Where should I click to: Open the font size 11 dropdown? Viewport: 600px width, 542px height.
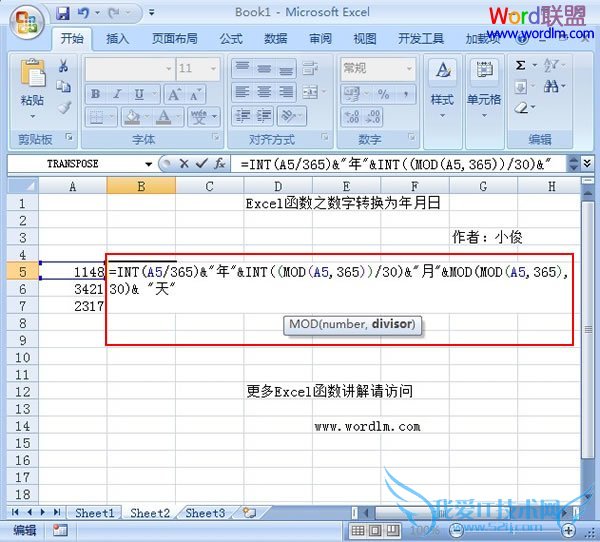point(213,69)
